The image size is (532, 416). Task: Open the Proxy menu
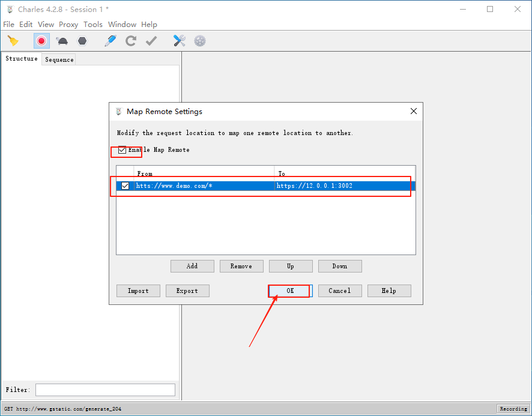point(68,25)
